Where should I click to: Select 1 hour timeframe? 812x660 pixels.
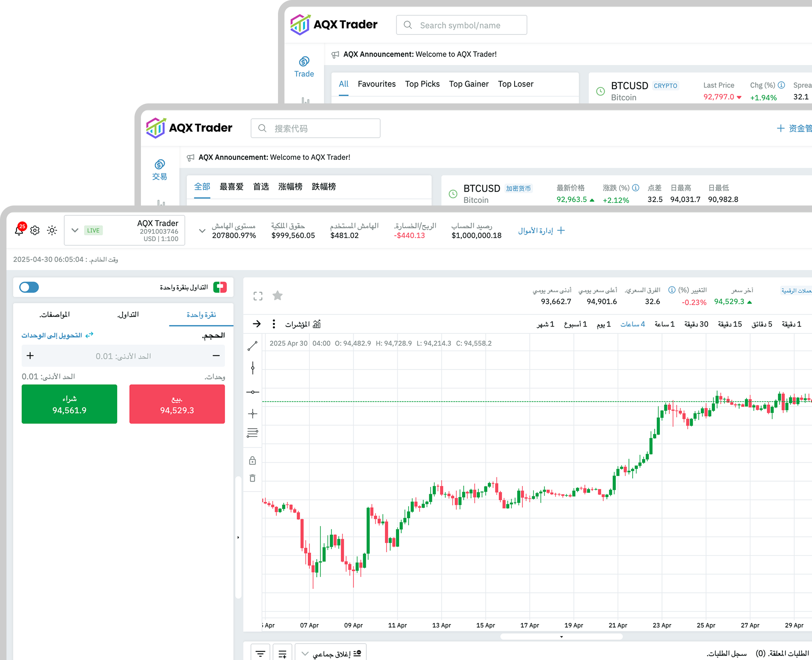point(664,324)
